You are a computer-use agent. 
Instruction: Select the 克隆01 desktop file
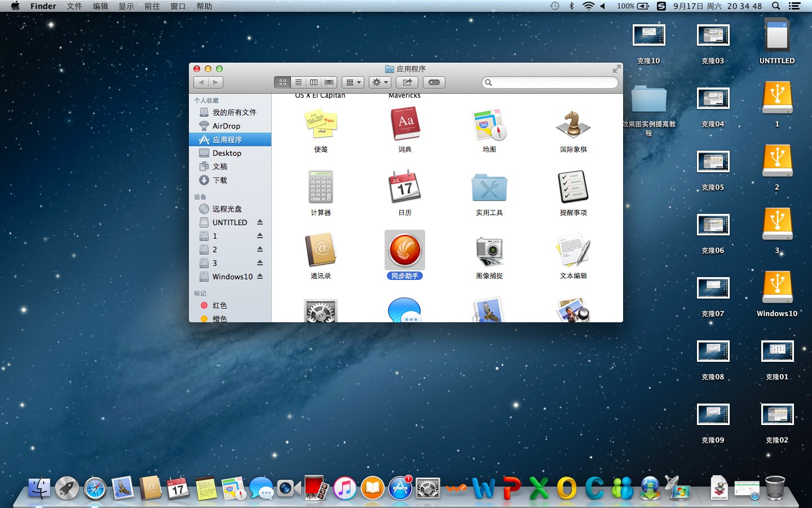tap(777, 351)
